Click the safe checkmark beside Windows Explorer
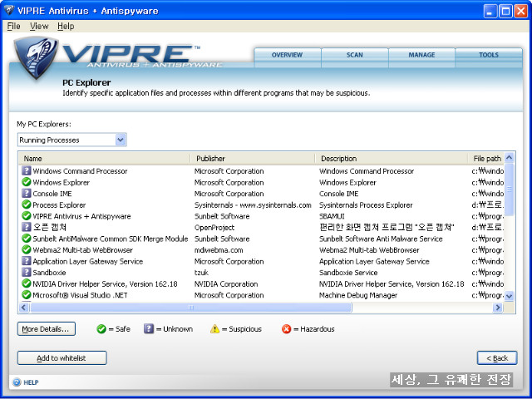 tap(26, 182)
